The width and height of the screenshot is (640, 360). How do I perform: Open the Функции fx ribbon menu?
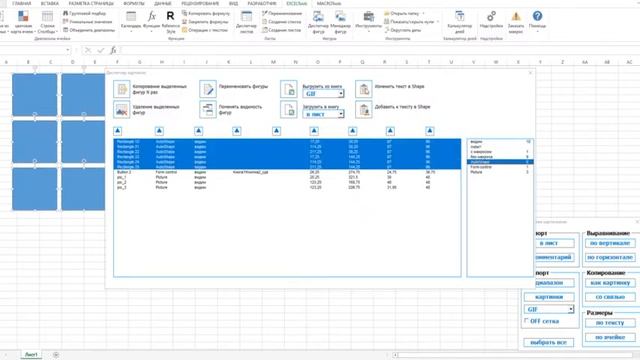click(152, 21)
